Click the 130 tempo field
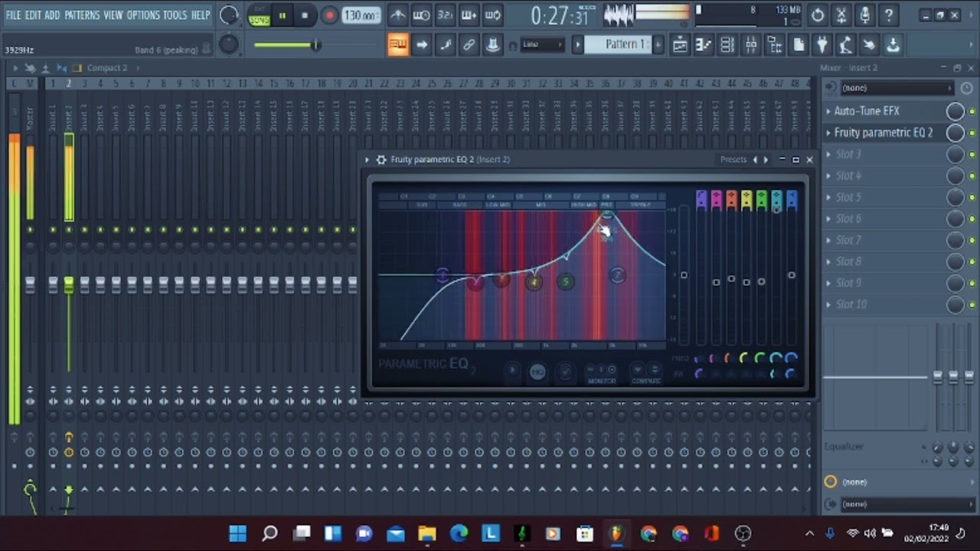Image resolution: width=980 pixels, height=551 pixels. click(x=361, y=15)
